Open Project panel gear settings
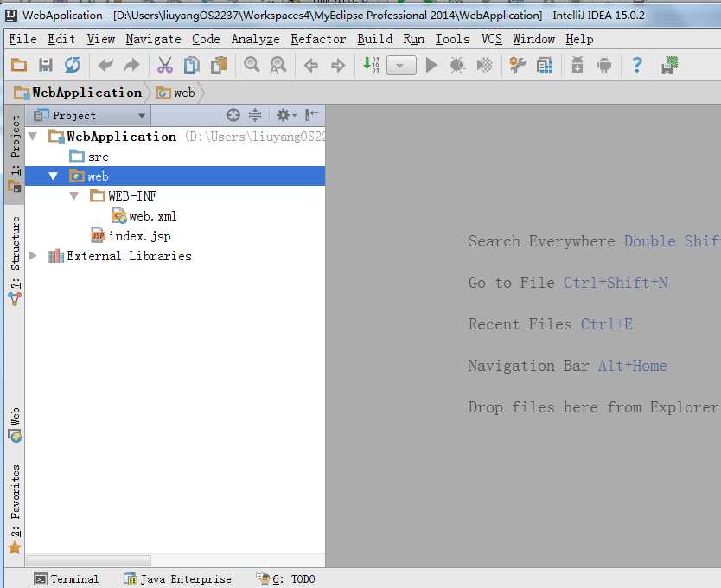721x588 pixels. [x=286, y=115]
